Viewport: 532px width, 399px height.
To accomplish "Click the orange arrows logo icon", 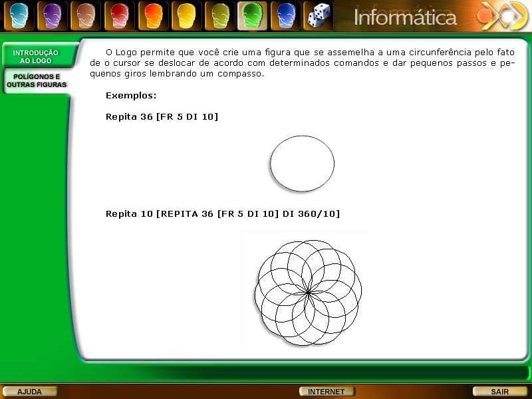I will [x=502, y=16].
